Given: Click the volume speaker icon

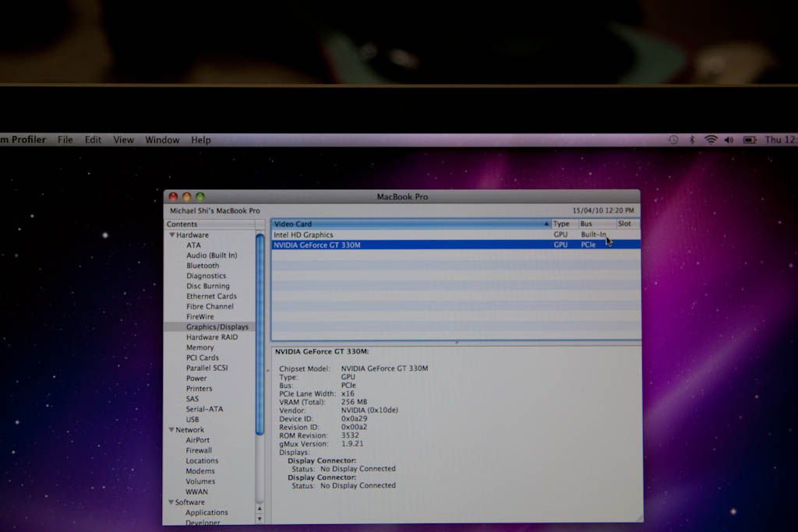Looking at the screenshot, I should pyautogui.click(x=729, y=140).
